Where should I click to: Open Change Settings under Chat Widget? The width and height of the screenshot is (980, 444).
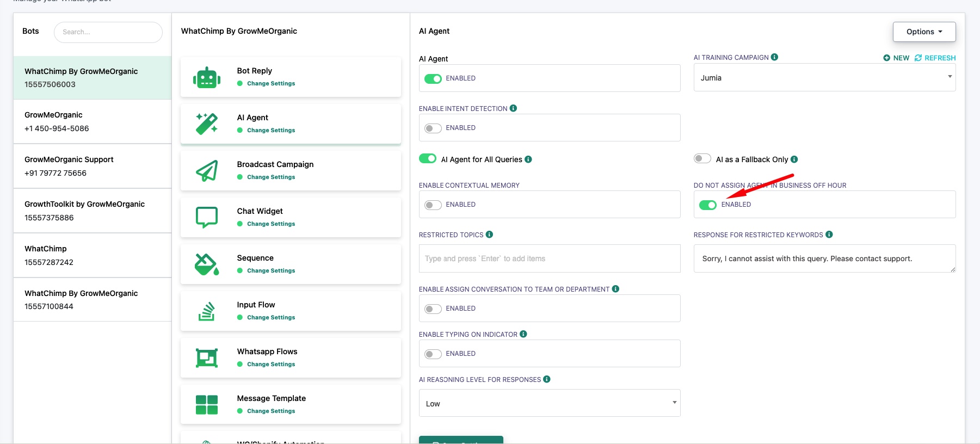point(271,224)
